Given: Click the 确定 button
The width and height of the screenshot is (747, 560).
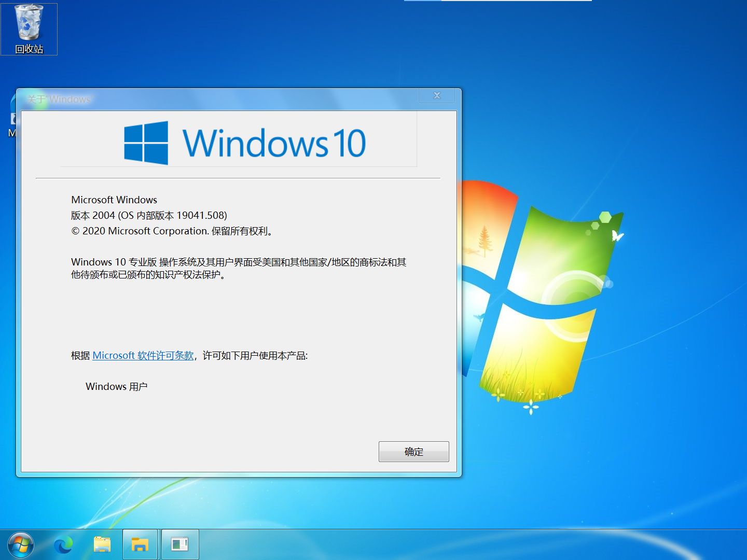Looking at the screenshot, I should [414, 452].
